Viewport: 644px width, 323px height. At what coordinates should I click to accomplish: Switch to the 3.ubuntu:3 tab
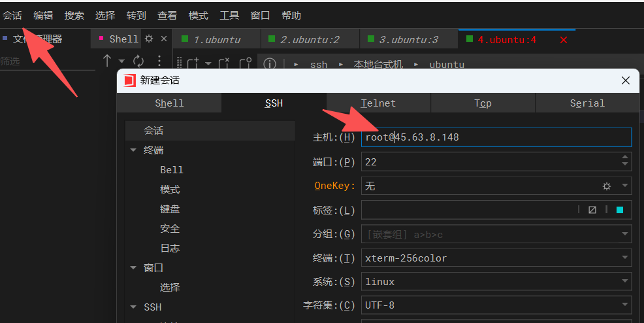409,39
